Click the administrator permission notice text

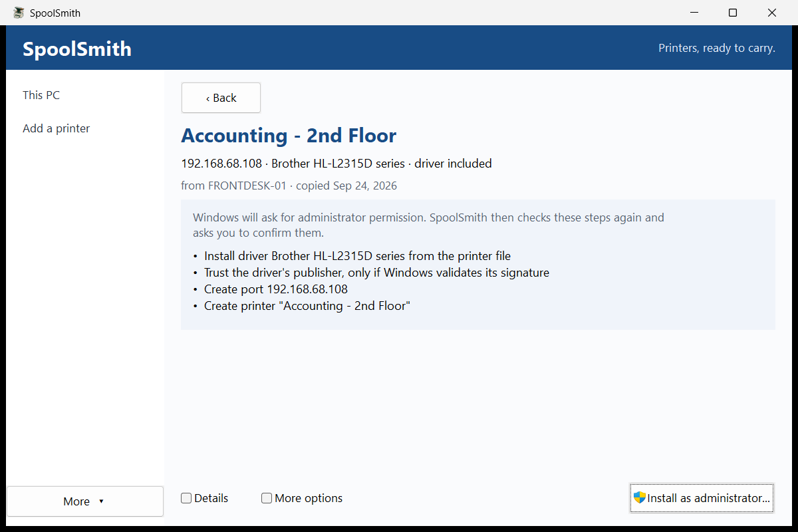(428, 225)
